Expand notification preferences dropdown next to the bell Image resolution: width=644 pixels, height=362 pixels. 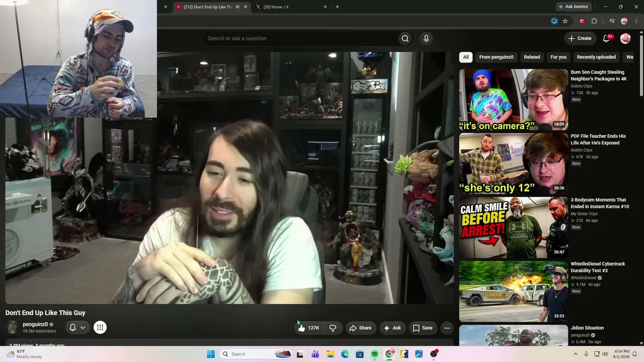(83, 327)
